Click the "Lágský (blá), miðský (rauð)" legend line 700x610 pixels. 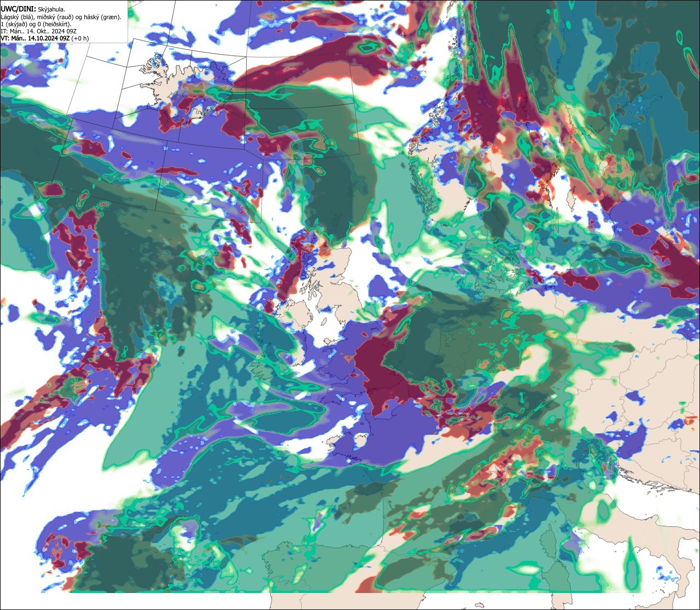[x=61, y=17]
